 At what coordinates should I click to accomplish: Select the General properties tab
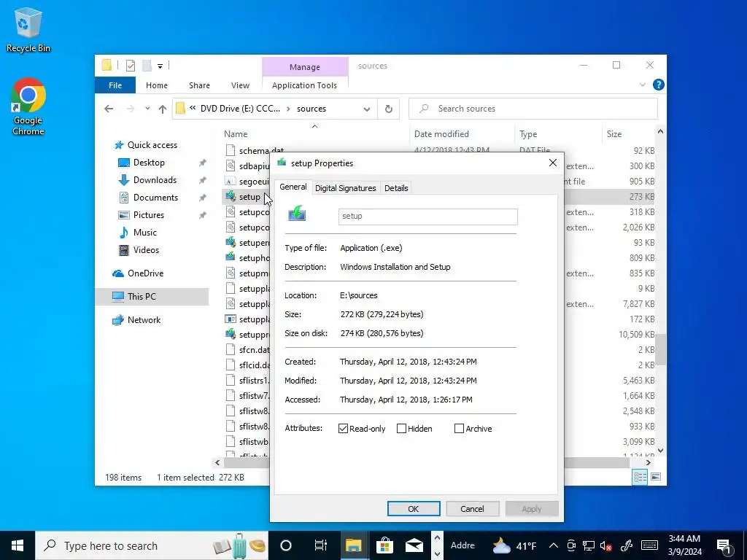click(293, 187)
